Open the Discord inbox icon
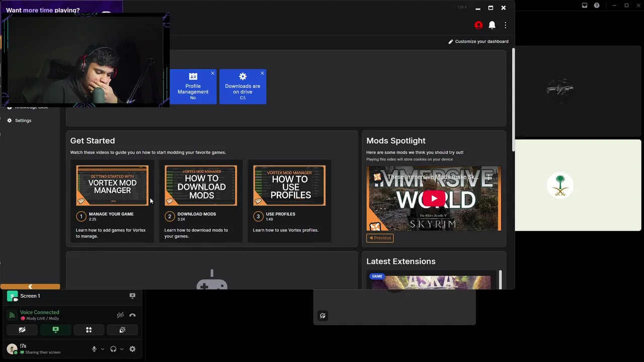 pyautogui.click(x=585, y=6)
